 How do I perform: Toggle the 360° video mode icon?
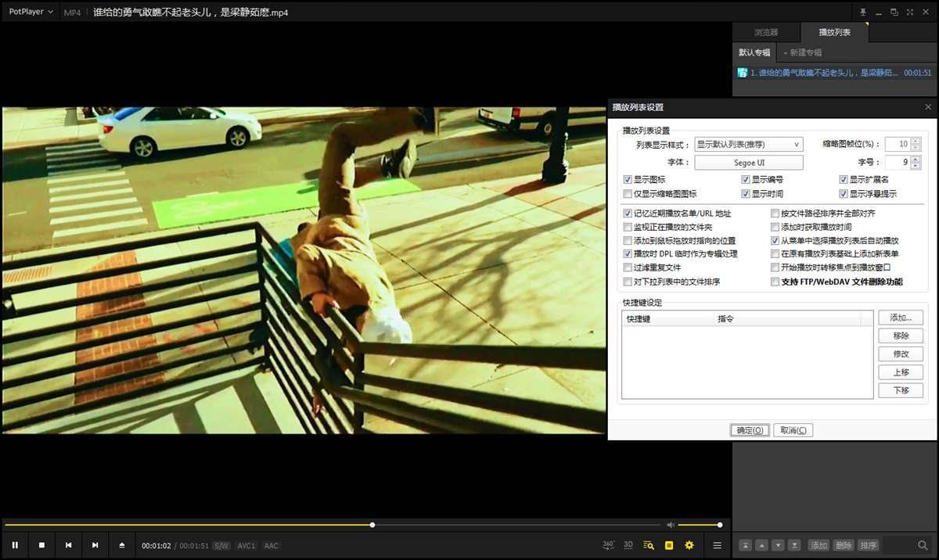pyautogui.click(x=609, y=545)
